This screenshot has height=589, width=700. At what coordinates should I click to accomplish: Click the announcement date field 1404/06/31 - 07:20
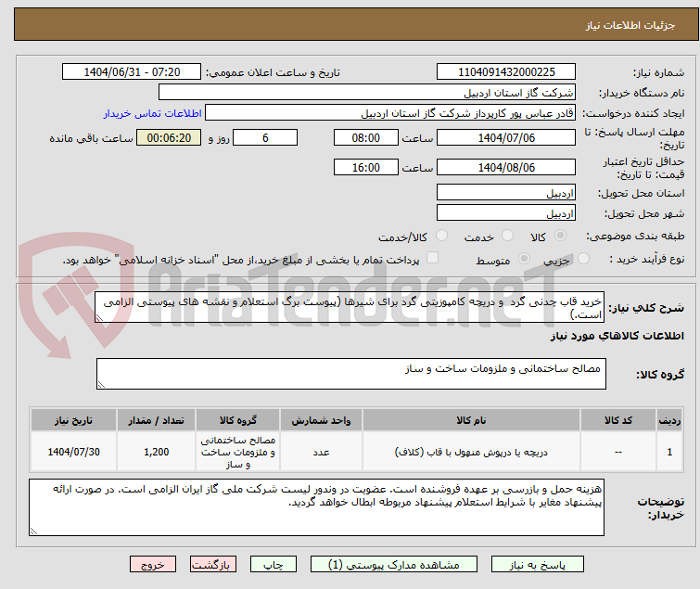click(132, 72)
